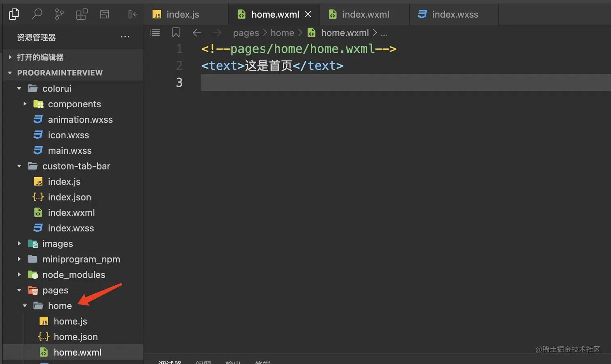Expand the components folder

pyautogui.click(x=73, y=104)
